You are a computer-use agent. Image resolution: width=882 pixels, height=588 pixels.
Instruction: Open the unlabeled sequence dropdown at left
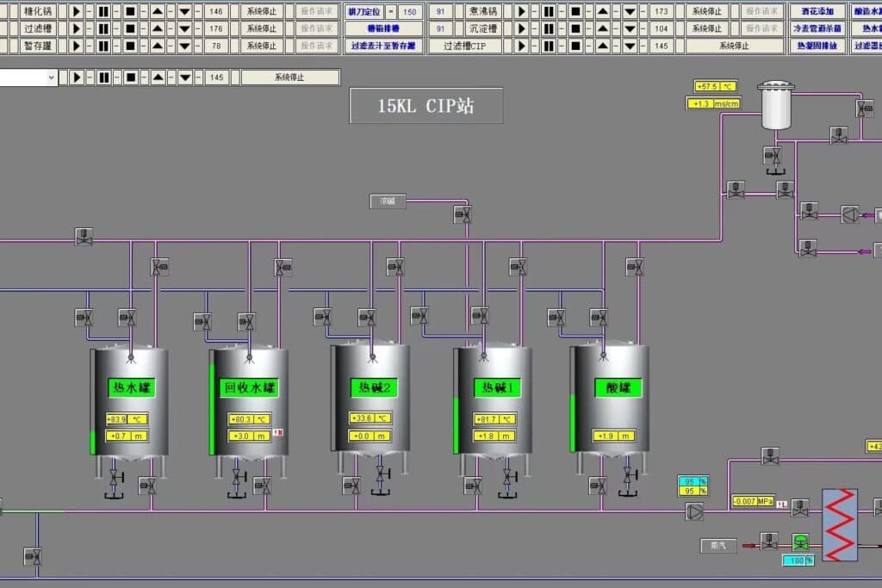tap(52, 77)
